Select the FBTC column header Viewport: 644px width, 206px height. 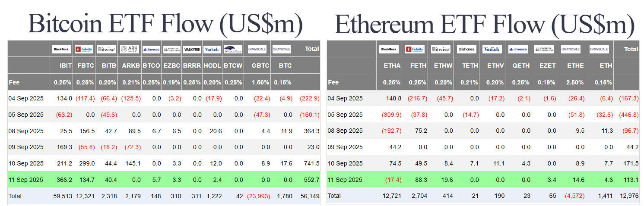click(85, 66)
